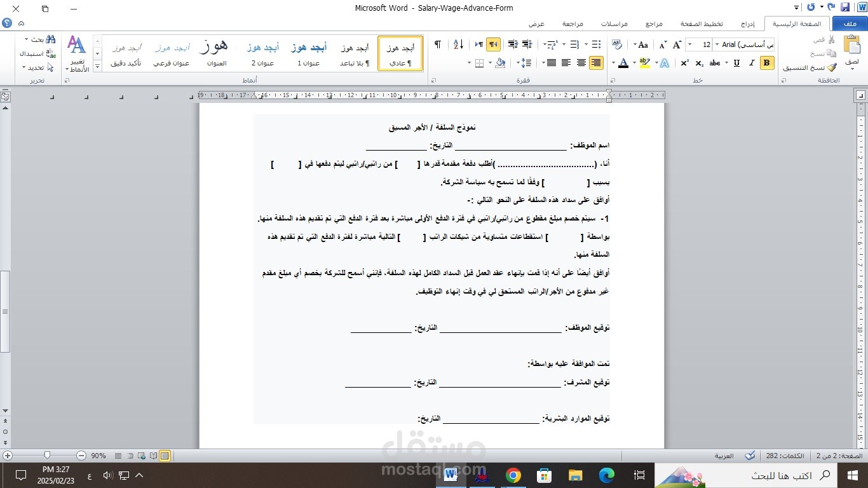
Task: Open Google Chrome from the taskbar
Action: tap(513, 475)
